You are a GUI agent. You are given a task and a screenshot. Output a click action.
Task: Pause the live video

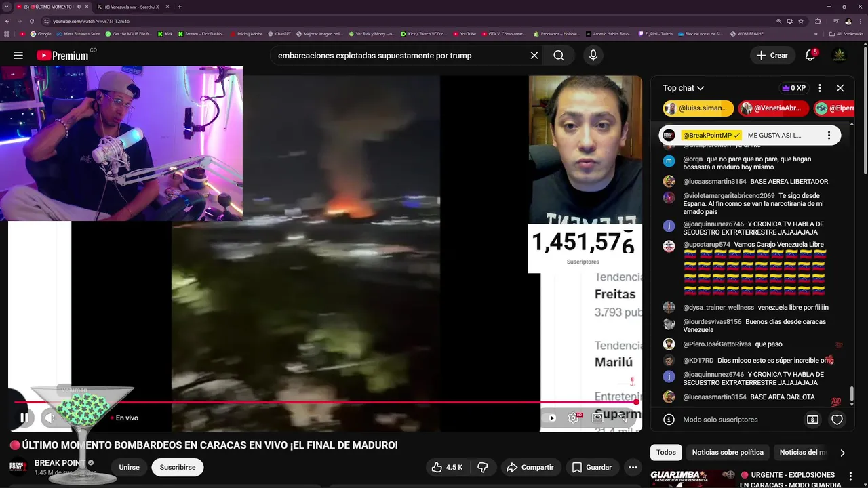[x=24, y=418]
